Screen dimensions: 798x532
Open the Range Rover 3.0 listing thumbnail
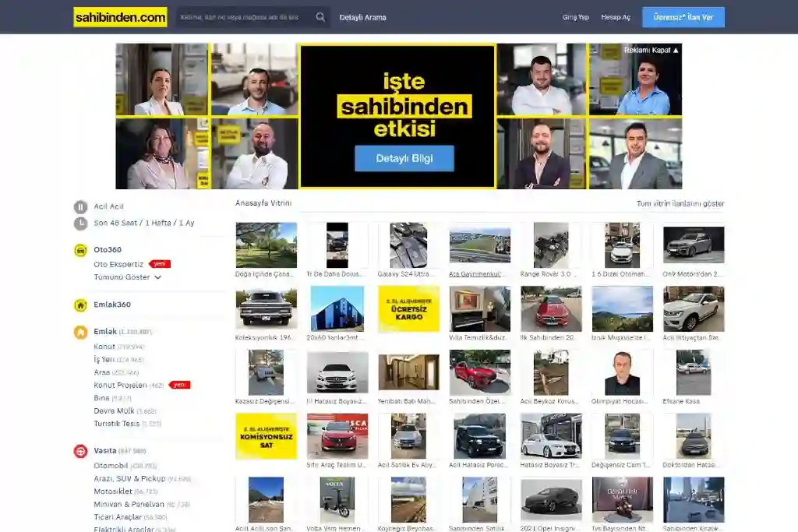coord(550,245)
